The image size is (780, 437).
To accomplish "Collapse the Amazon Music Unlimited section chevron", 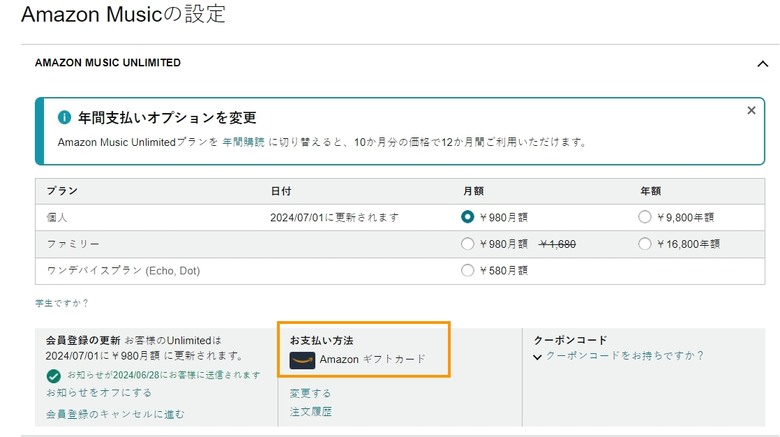I will pos(762,64).
